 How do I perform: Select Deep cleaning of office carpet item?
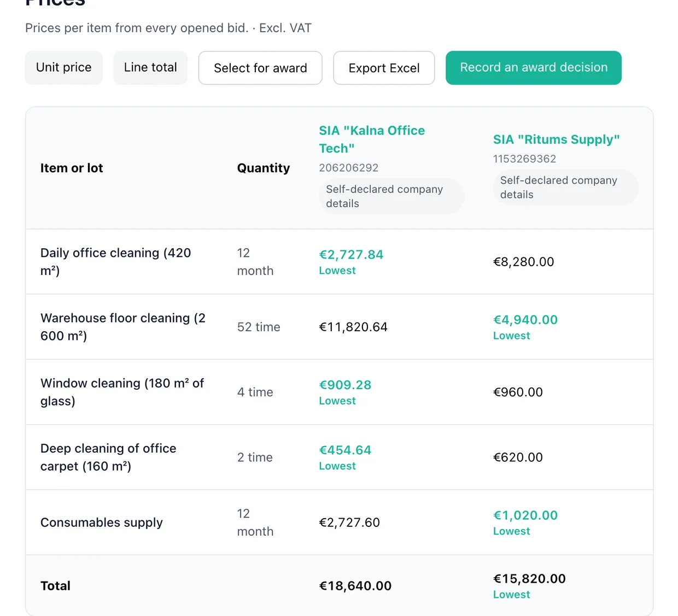tap(108, 457)
